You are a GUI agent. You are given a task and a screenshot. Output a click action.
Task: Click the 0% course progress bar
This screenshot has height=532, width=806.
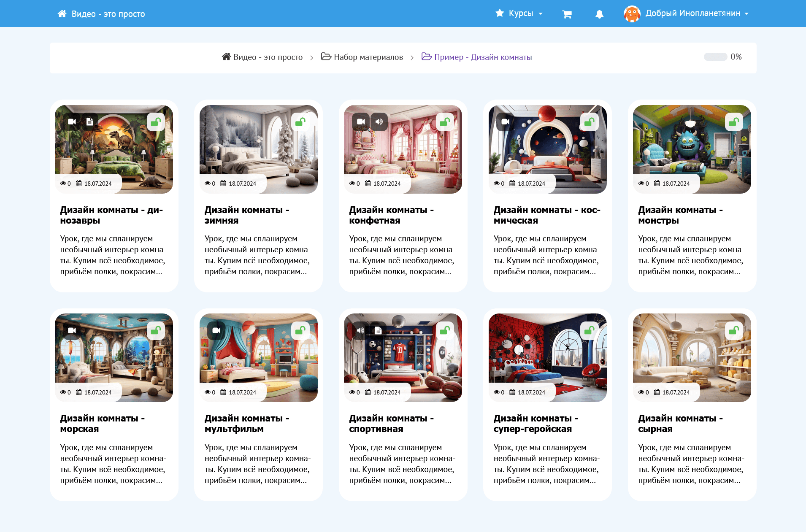pos(715,57)
